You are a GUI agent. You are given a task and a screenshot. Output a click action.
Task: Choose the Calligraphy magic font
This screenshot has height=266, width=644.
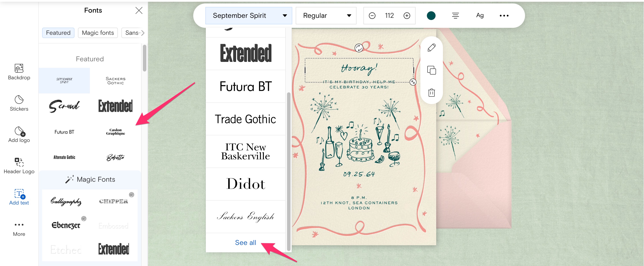coord(66,201)
